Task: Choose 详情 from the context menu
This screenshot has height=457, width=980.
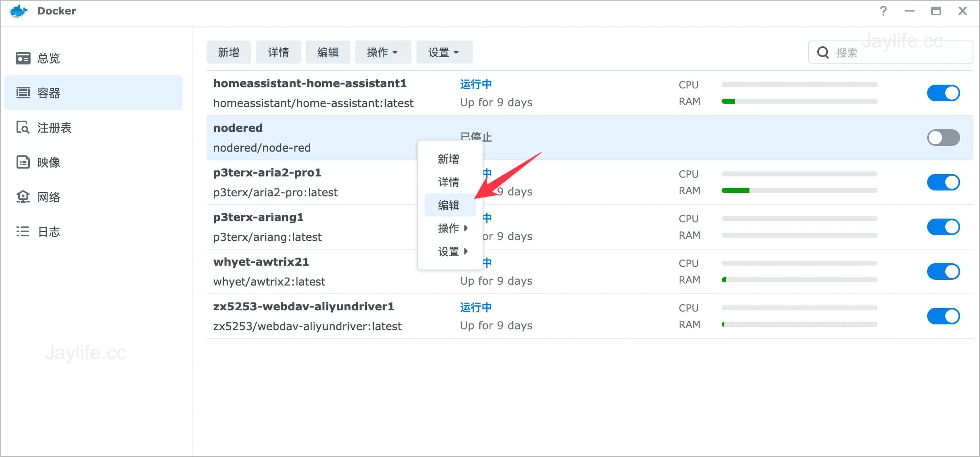Action: 449,182
